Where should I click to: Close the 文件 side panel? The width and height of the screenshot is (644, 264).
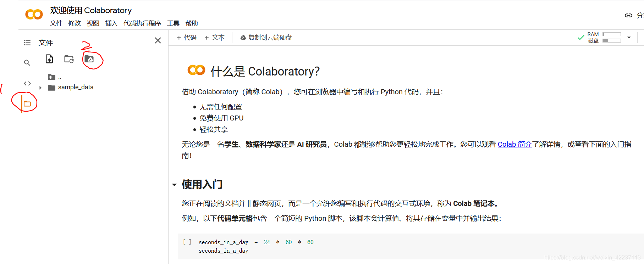click(158, 40)
